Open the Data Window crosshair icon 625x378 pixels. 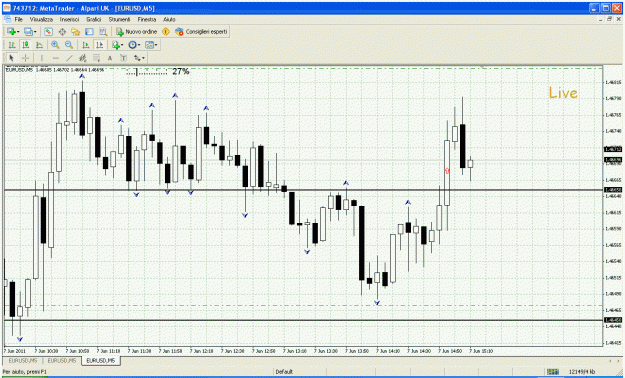point(62,32)
